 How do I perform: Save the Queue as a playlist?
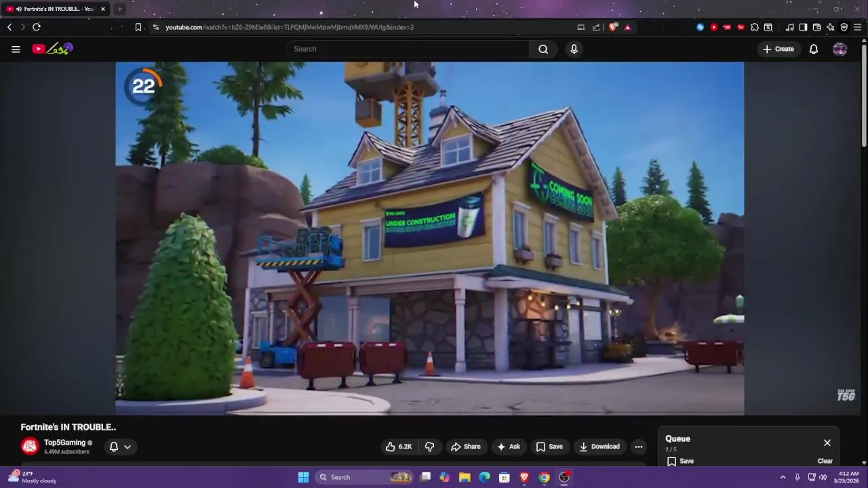[x=680, y=461]
